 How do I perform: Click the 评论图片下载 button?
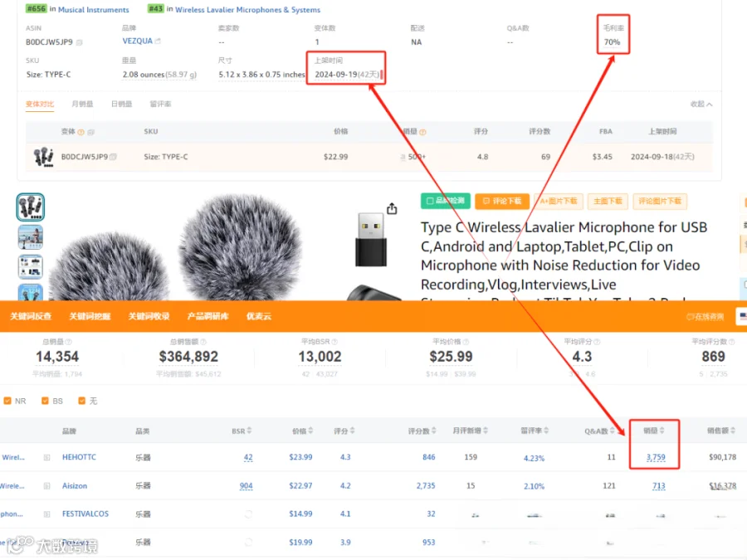tap(660, 201)
